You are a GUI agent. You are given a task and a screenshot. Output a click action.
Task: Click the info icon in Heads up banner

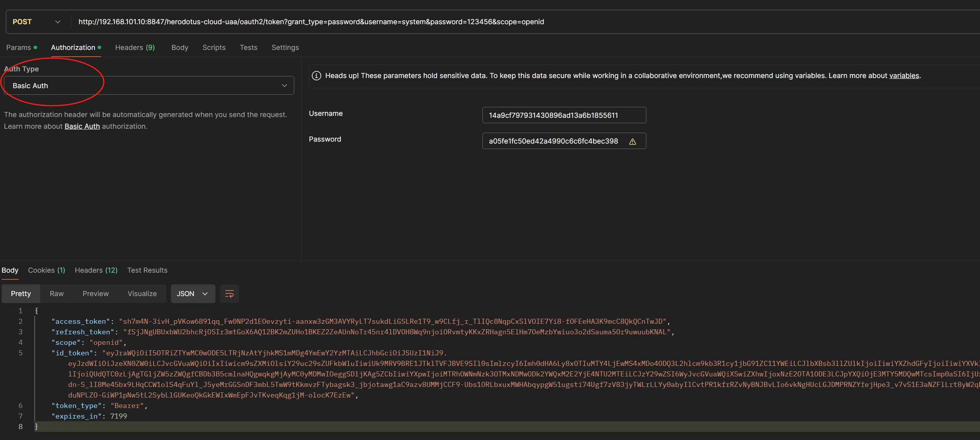pos(317,76)
